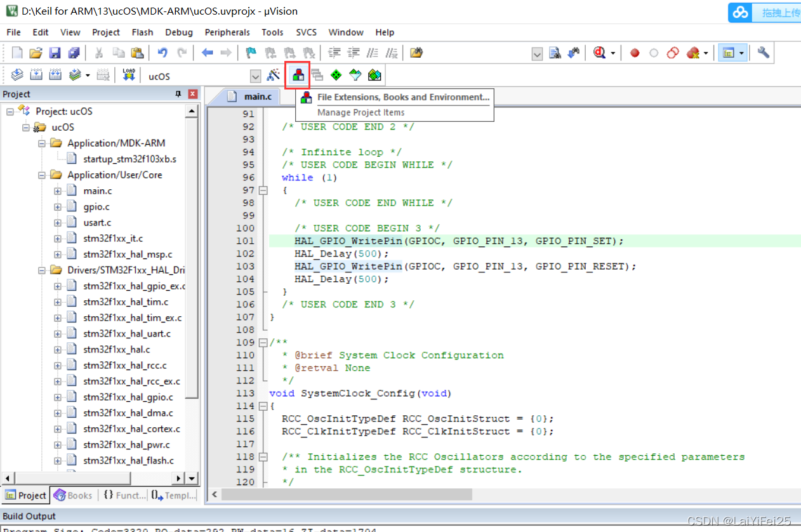801x532 pixels.
Task: Open a file using the Open folder icon
Action: [x=36, y=53]
